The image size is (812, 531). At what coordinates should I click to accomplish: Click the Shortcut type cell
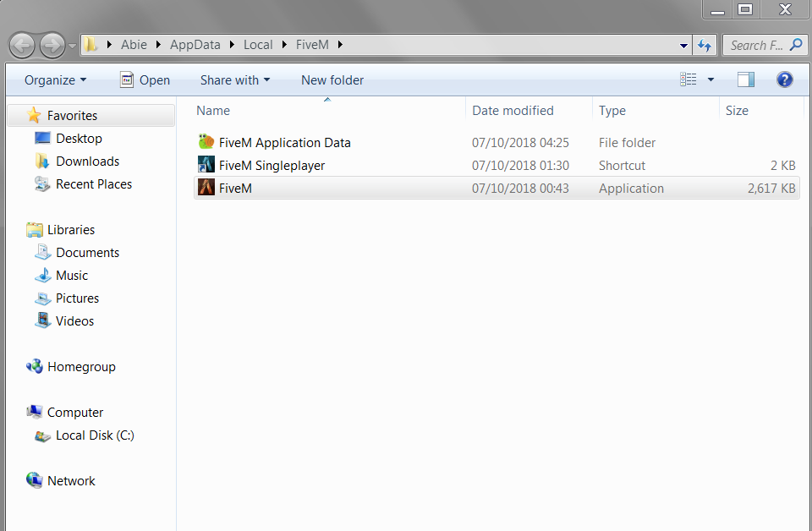[622, 166]
